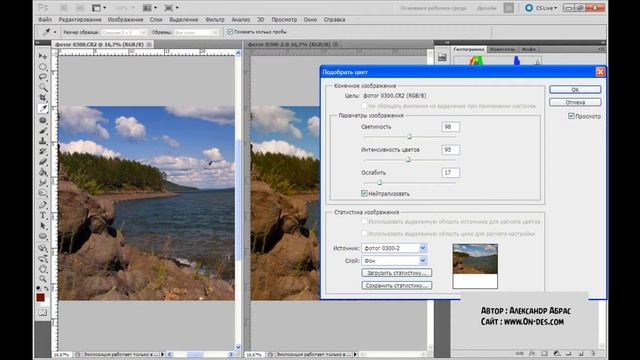This screenshot has width=640, height=360.
Task: Open the Размер образца dropdown
Action: tap(124, 32)
